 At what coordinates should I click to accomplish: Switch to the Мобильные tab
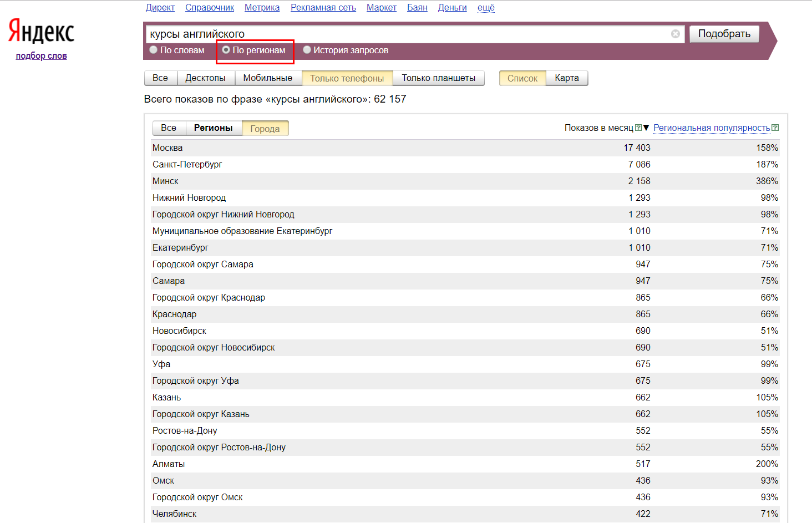coord(268,78)
